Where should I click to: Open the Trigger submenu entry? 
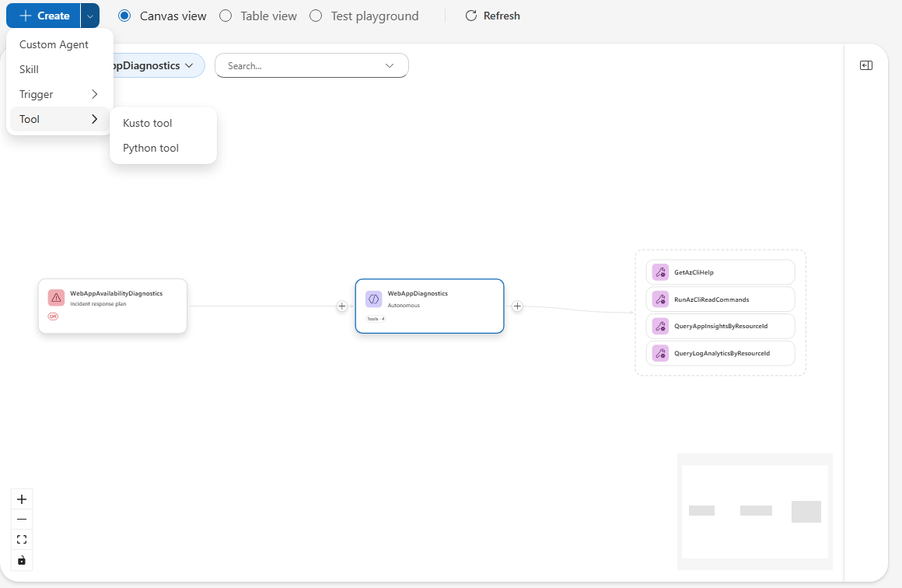(x=60, y=94)
